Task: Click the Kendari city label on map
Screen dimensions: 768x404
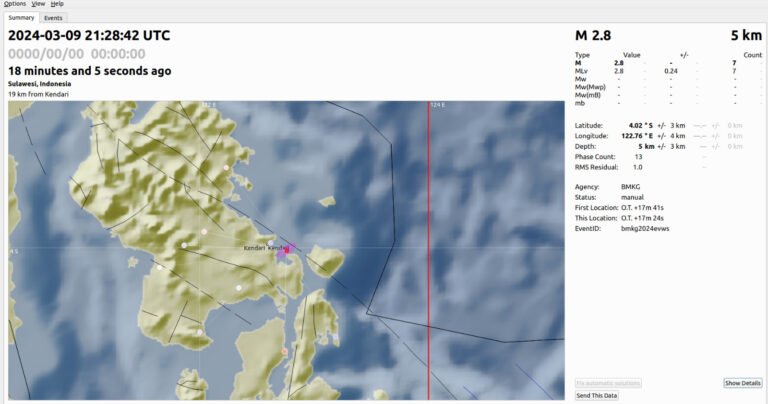Action: (254, 248)
